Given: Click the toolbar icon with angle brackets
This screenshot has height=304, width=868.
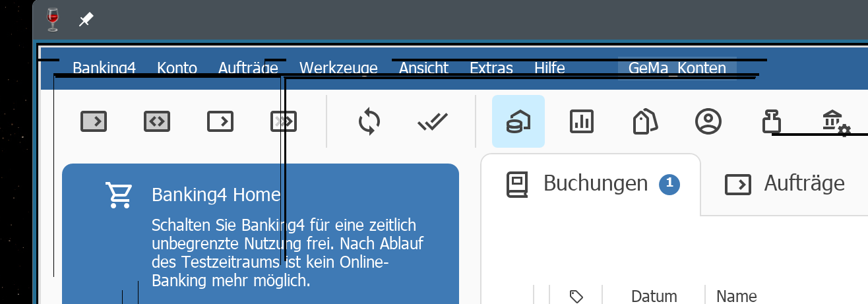Looking at the screenshot, I should tap(157, 121).
